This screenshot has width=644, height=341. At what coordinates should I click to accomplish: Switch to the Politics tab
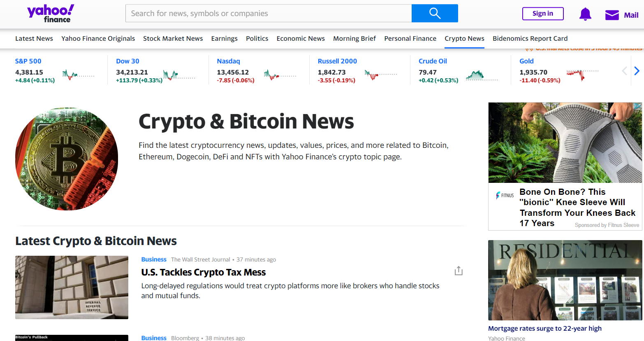[257, 38]
